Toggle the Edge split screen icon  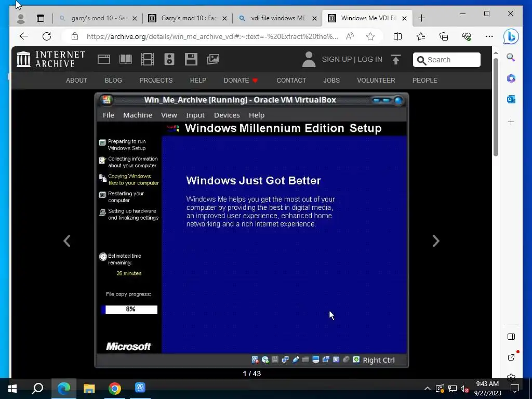tap(397, 36)
